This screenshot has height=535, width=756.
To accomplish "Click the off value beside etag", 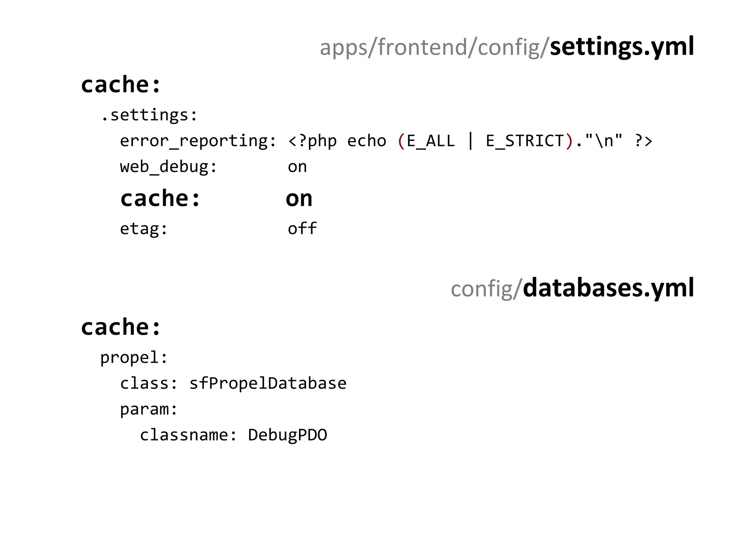I will pyautogui.click(x=302, y=229).
